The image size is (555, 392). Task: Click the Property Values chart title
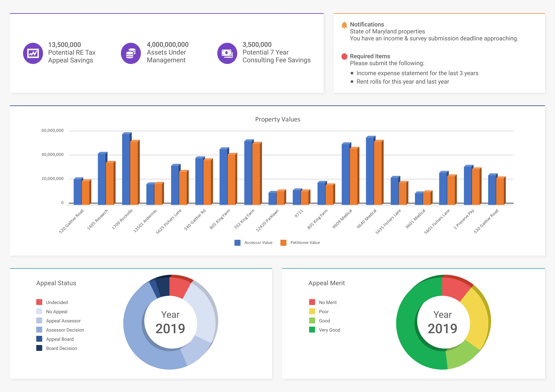click(x=278, y=119)
